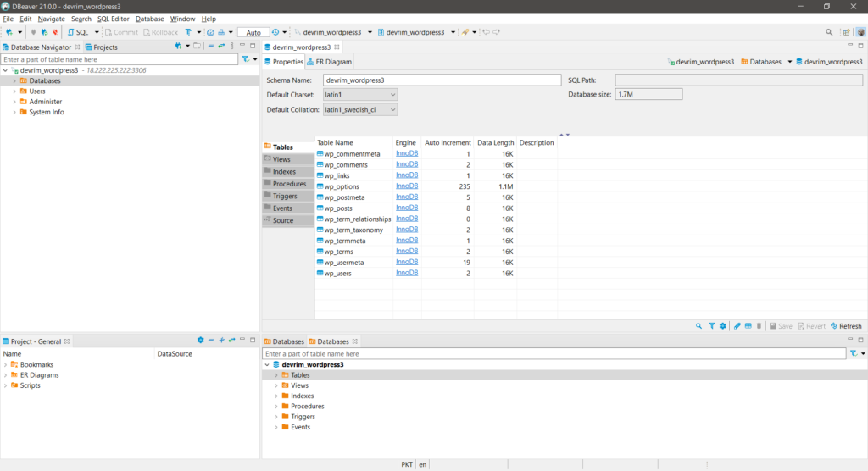The height and width of the screenshot is (471, 868).
Task: Collapse the devrim_wordpress3 connection node
Action: (6, 71)
